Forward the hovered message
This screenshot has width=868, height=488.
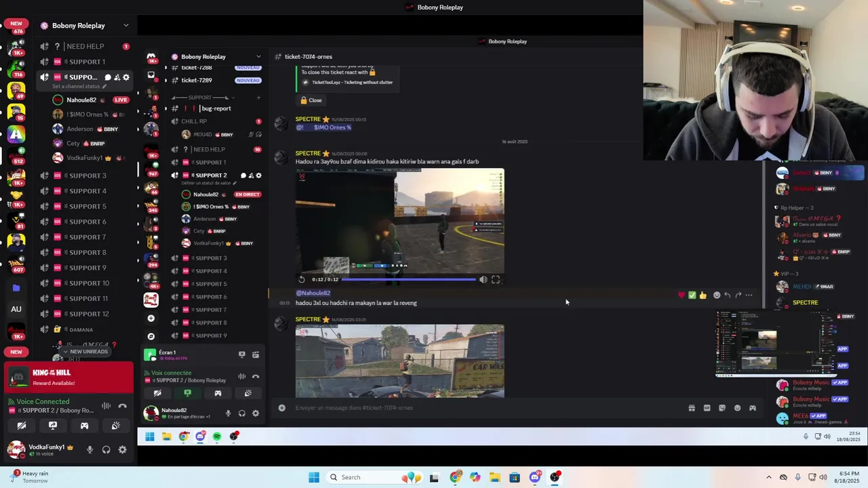click(738, 295)
